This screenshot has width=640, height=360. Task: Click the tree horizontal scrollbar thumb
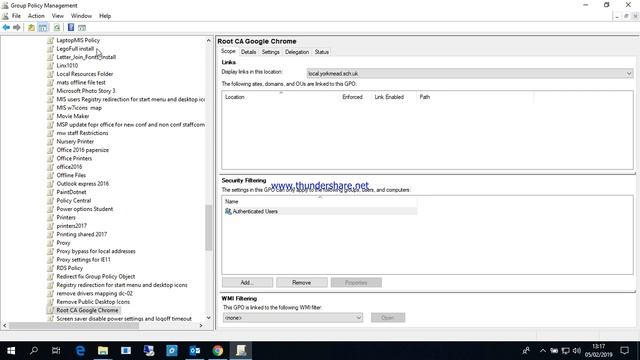tap(74, 326)
